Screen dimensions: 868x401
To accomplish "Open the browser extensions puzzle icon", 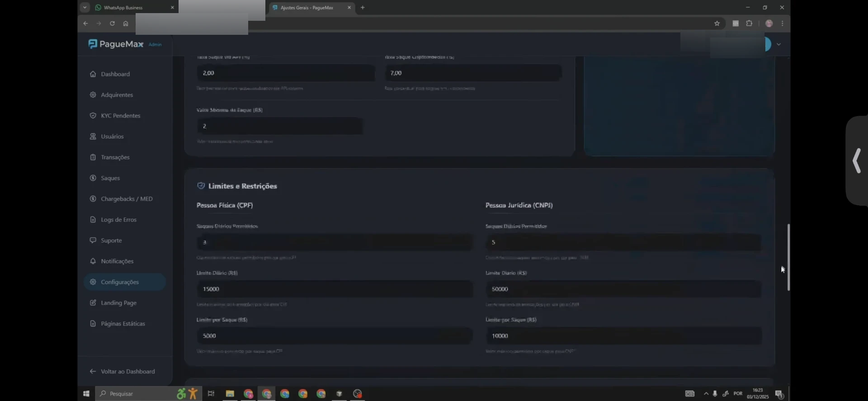I will point(749,24).
